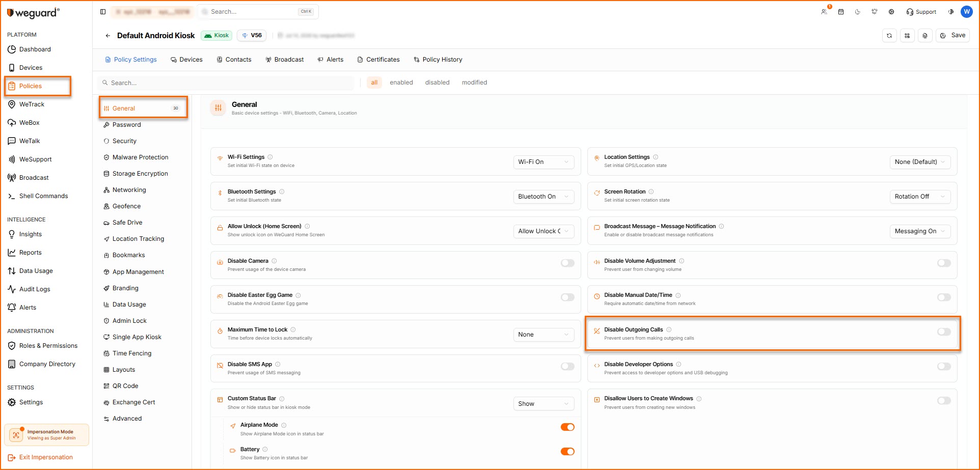Focus the policy settings Search field
980x470 pixels.
point(226,83)
